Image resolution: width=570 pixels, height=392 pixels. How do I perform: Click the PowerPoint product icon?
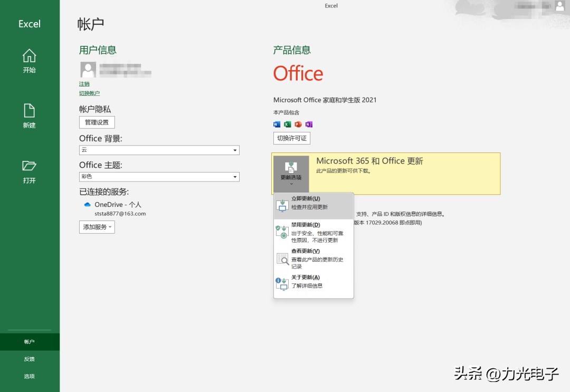point(298,125)
